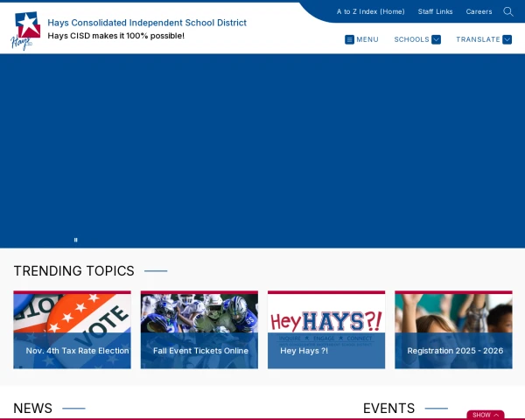
Task: Pause the hero slideshow
Action: pos(76,239)
